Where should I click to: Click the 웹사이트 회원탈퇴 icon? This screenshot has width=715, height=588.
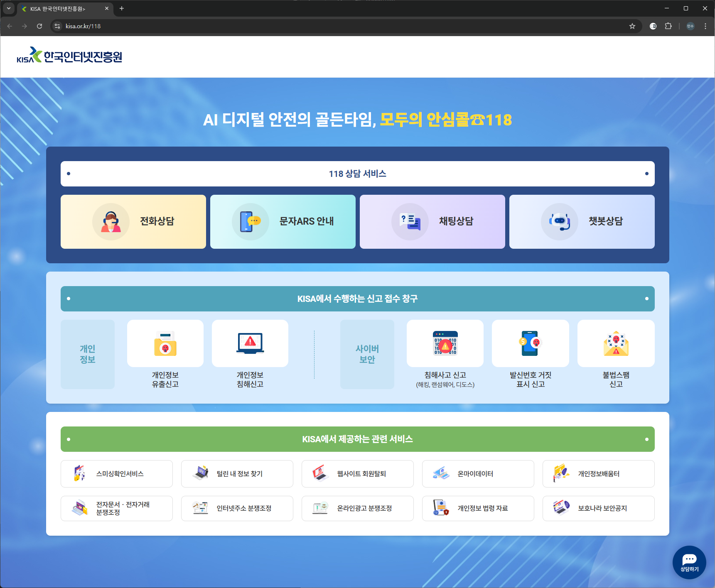(x=320, y=473)
